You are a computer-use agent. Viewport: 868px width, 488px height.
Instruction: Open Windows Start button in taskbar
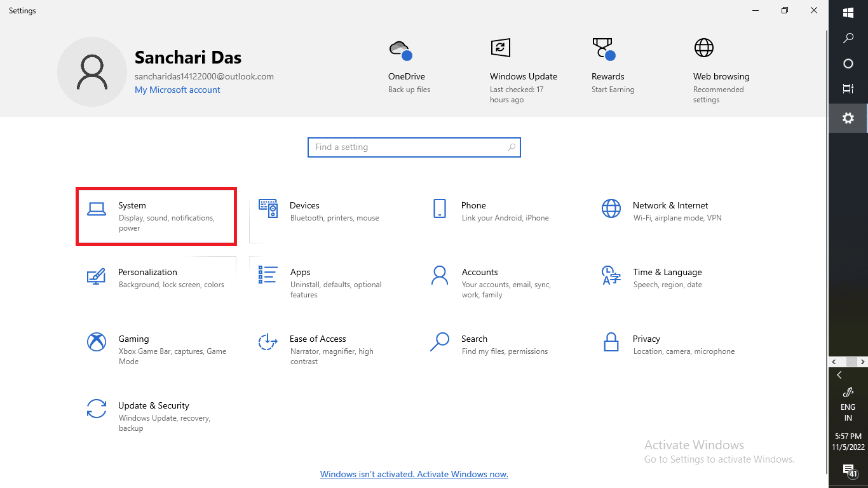[x=848, y=13]
